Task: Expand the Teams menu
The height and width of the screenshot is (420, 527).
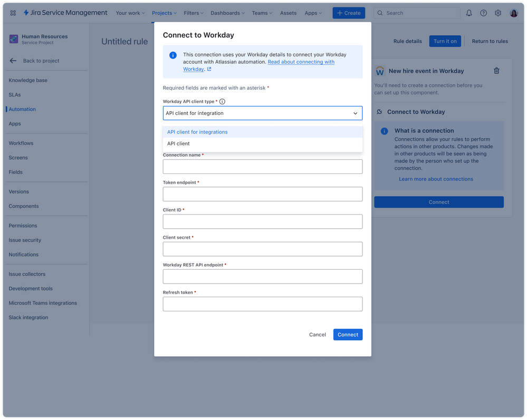Action: coord(262,13)
